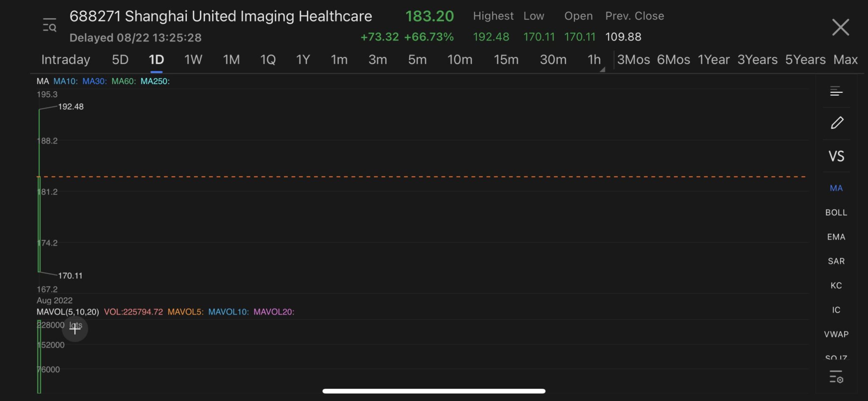Select the 1M chart tab
The height and width of the screenshot is (401, 868).
(x=231, y=60)
